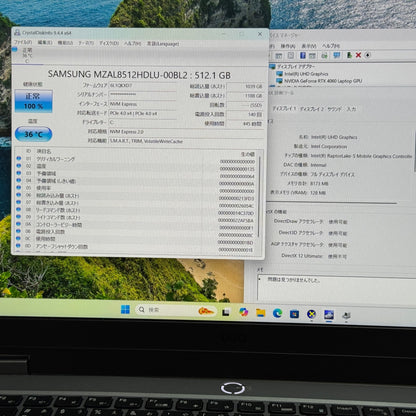Image resolution: width=416 pixels, height=416 pixels.
Task: Click the masked serial number field
Action: (142, 95)
